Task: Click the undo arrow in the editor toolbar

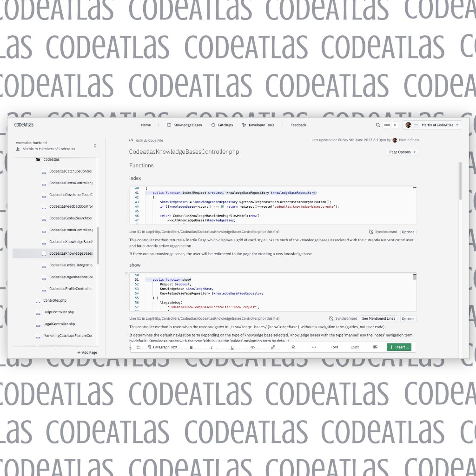Action: tap(139, 347)
